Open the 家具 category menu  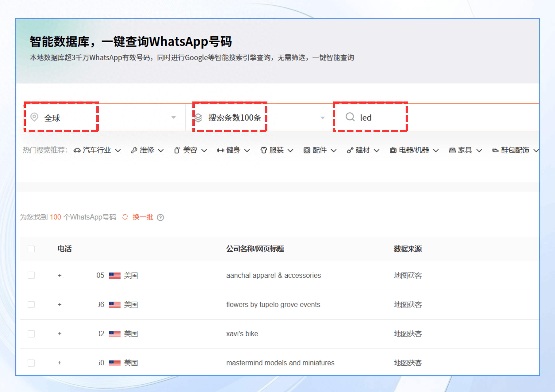click(x=465, y=150)
